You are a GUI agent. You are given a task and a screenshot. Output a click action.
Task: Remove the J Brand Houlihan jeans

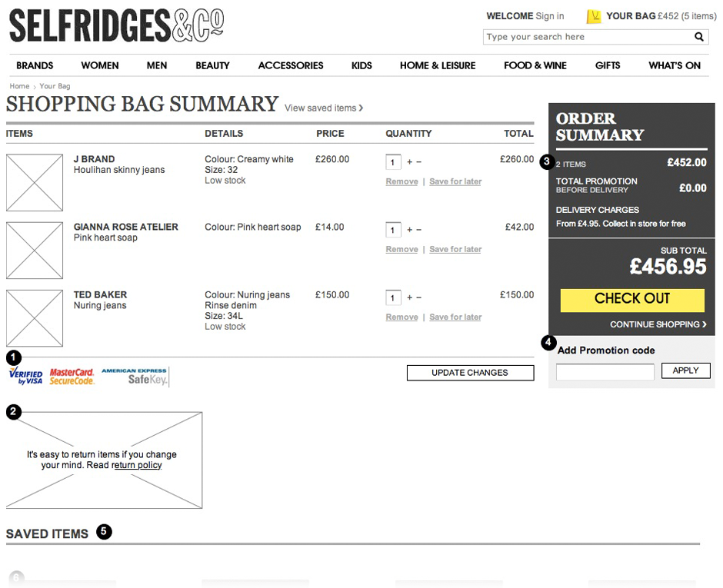point(401,181)
